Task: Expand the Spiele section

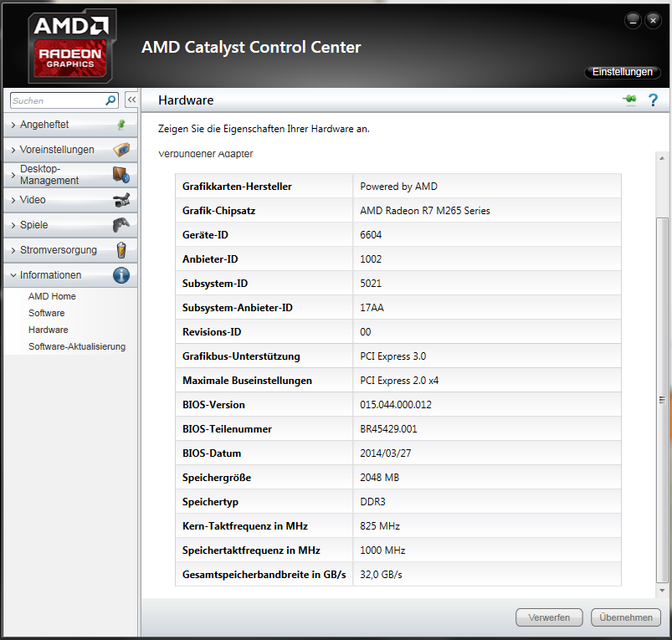Action: click(x=70, y=225)
